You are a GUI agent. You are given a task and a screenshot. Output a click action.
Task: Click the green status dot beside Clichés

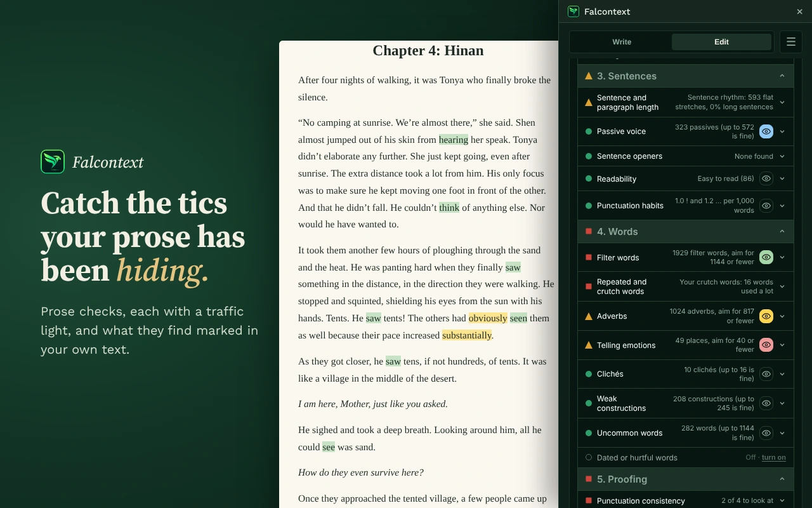click(589, 374)
